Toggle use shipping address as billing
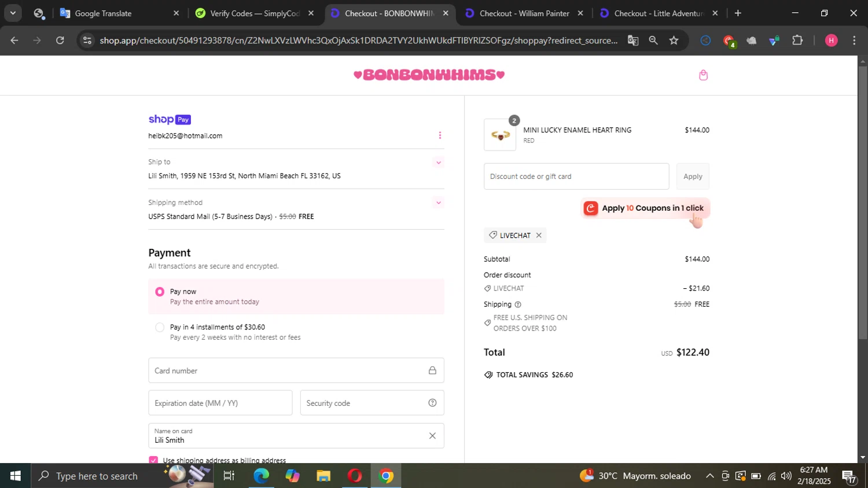The width and height of the screenshot is (868, 488). click(153, 460)
